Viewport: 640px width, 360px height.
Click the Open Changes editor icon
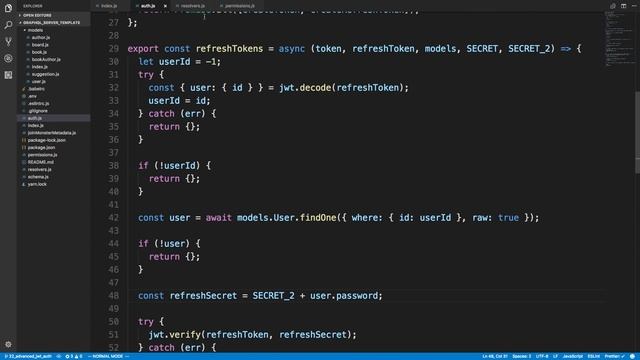(613, 6)
